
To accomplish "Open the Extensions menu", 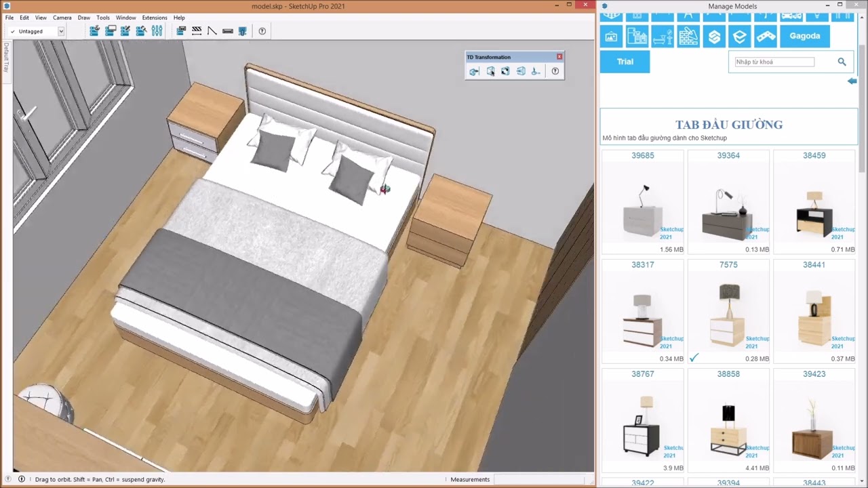I will pos(155,18).
